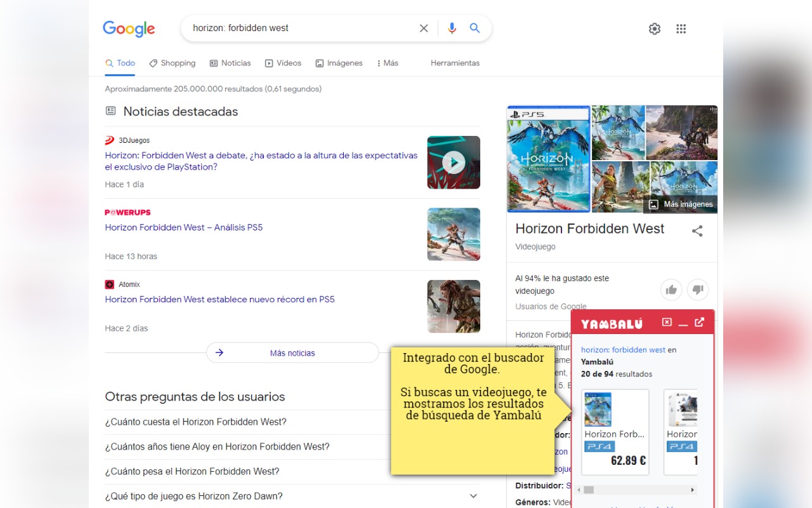Screen dimensions: 812x508
Task: Play the 3DJuegos video thumbnail
Action: [x=454, y=163]
